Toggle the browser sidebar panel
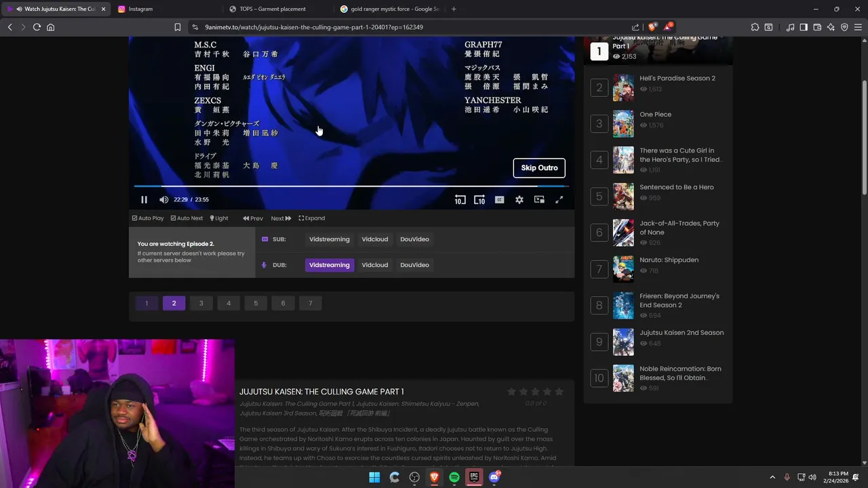Image resolution: width=868 pixels, height=488 pixels. pos(804,27)
